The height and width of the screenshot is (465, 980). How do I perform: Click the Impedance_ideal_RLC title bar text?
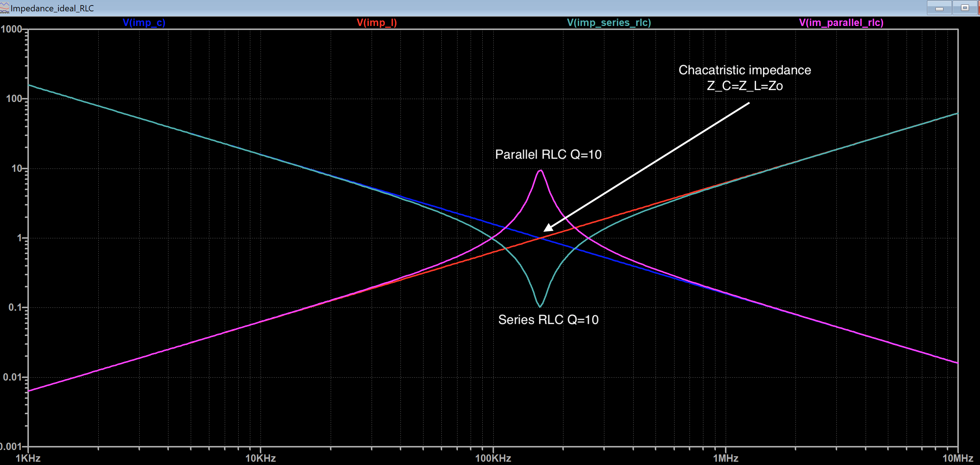coord(52,8)
